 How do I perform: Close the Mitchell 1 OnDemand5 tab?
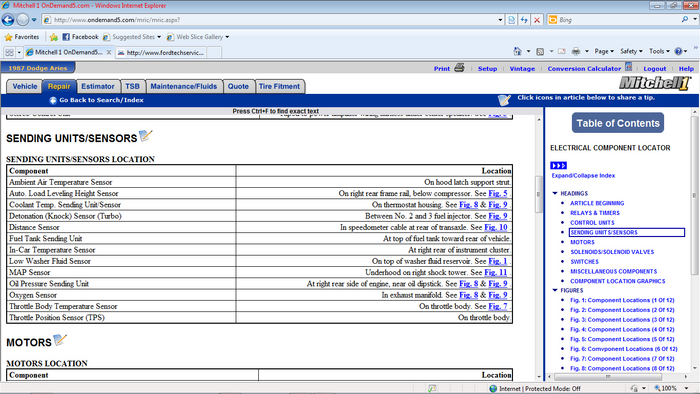click(108, 52)
